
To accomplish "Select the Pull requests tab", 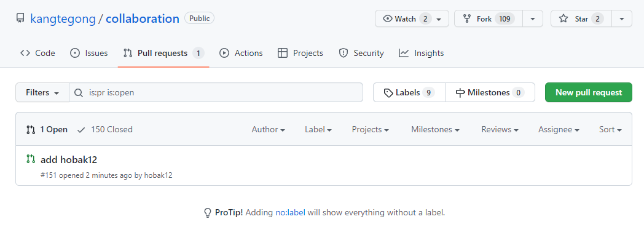I will click(163, 53).
